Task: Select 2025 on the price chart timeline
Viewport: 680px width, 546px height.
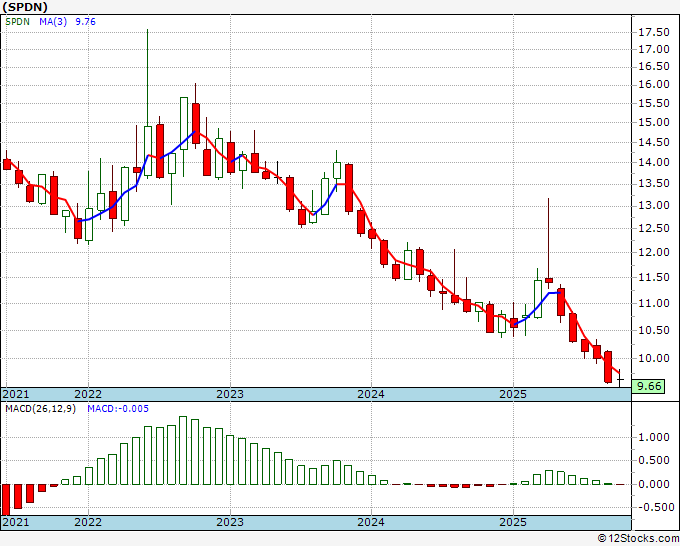Action: 512,394
